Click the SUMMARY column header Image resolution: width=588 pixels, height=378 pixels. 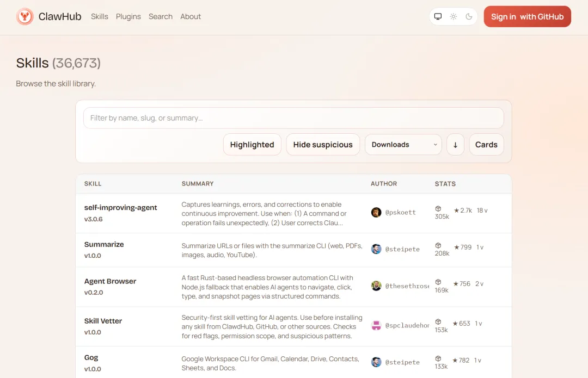(198, 184)
